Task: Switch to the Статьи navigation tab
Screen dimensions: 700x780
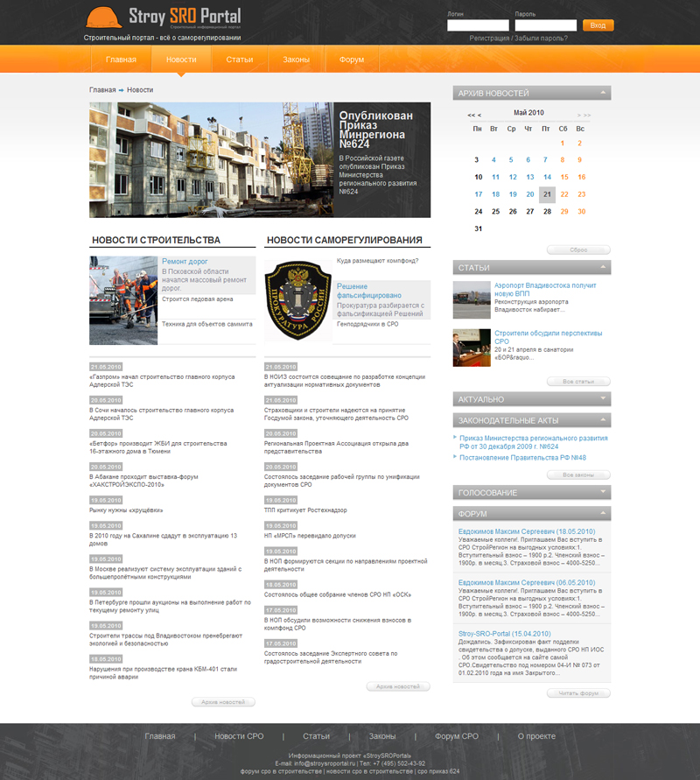Action: [239, 60]
